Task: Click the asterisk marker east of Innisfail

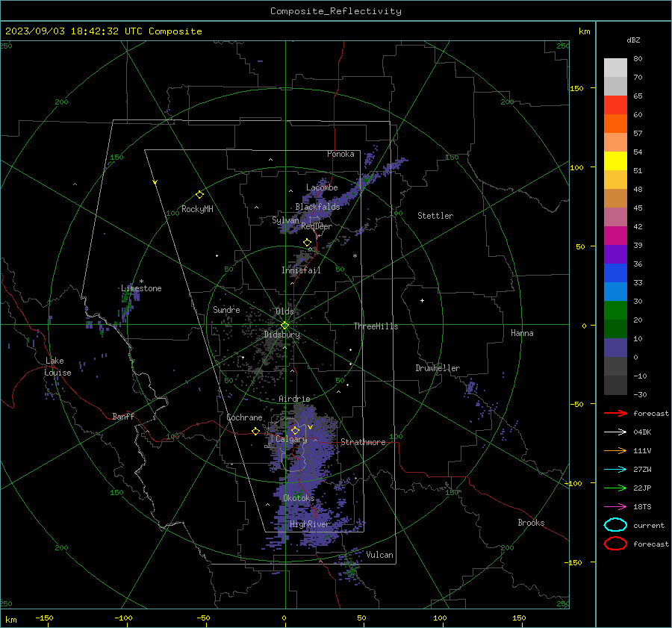Action: pos(355,256)
